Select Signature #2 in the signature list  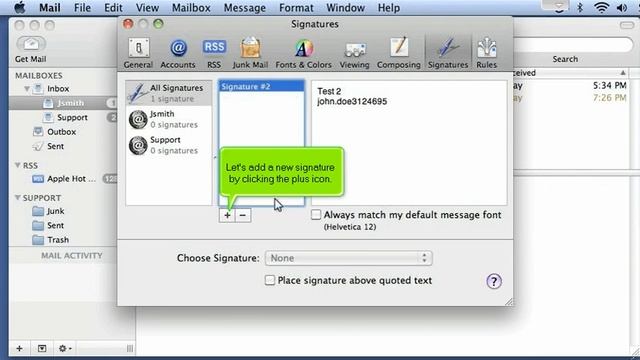tap(262, 86)
